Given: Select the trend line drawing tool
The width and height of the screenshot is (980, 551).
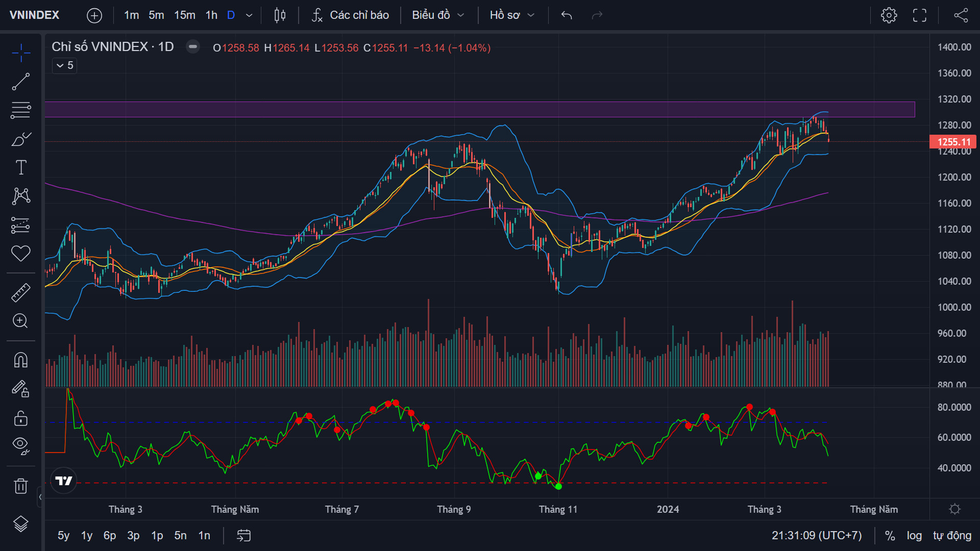Looking at the screenshot, I should [x=21, y=82].
